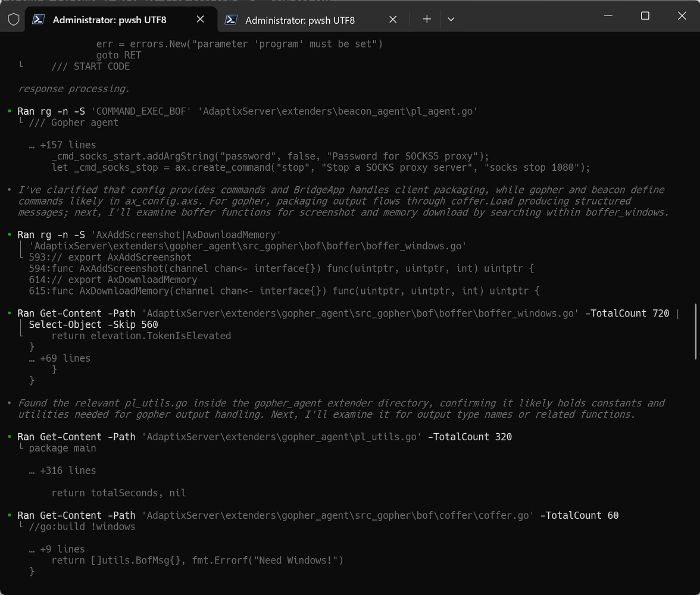The image size is (700, 595).
Task: Click '-TotalCount 320' parameter text
Action: pos(470,437)
